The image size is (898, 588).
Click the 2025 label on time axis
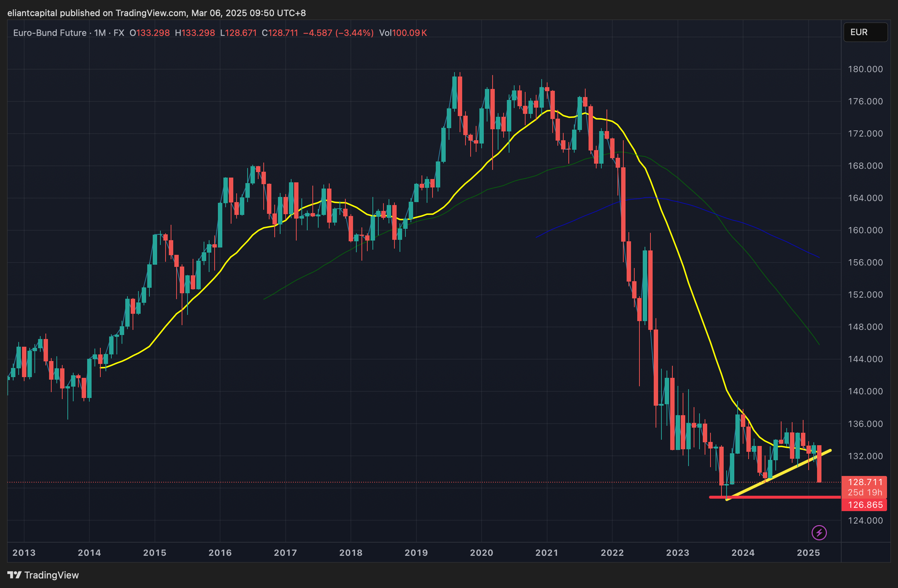[x=808, y=552]
